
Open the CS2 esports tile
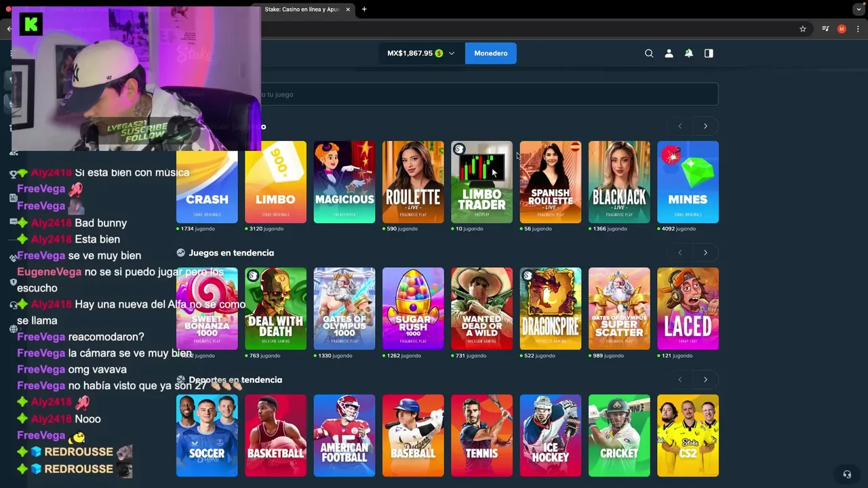click(688, 435)
